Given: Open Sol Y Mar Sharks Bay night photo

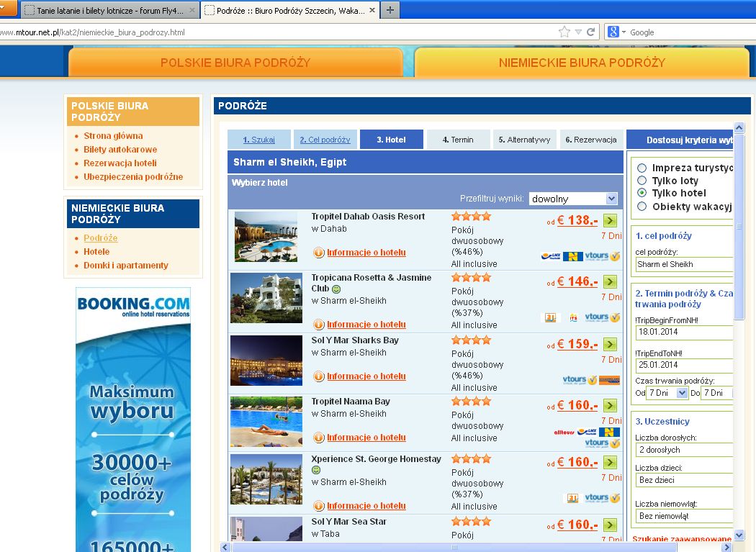Looking at the screenshot, I should click(266, 361).
